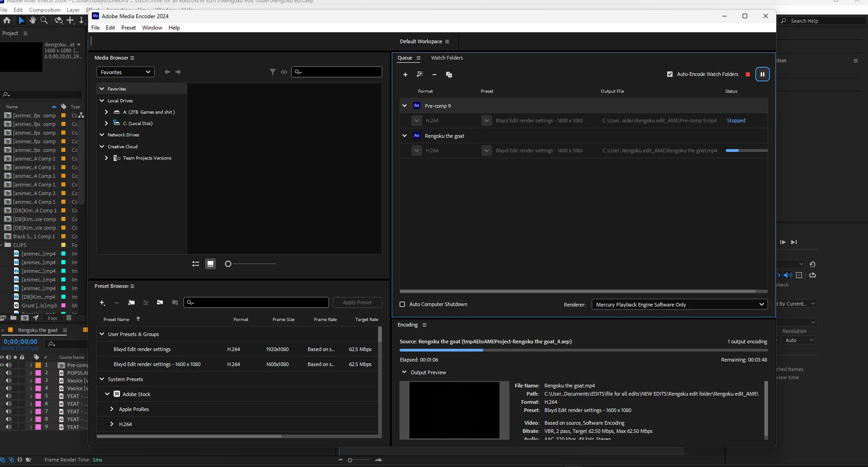Remove selected item from the queue
This screenshot has width=868, height=467.
point(434,75)
